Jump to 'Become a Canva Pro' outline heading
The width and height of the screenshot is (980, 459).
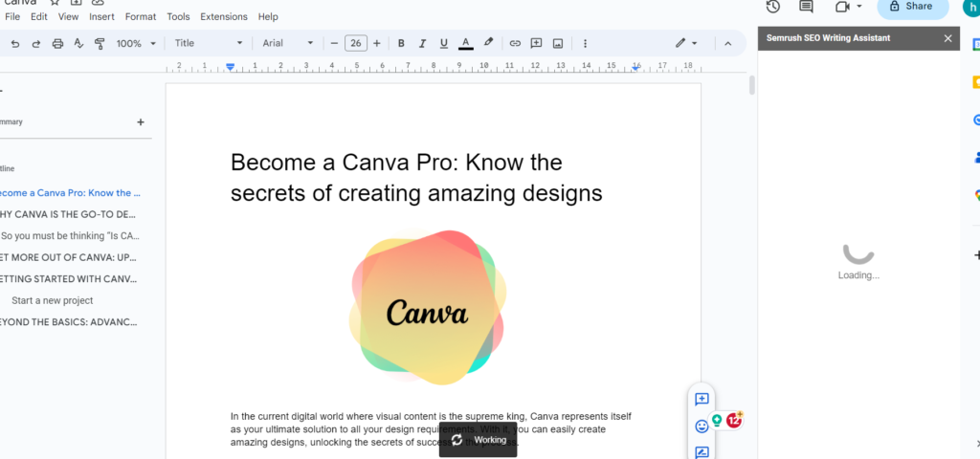[69, 193]
